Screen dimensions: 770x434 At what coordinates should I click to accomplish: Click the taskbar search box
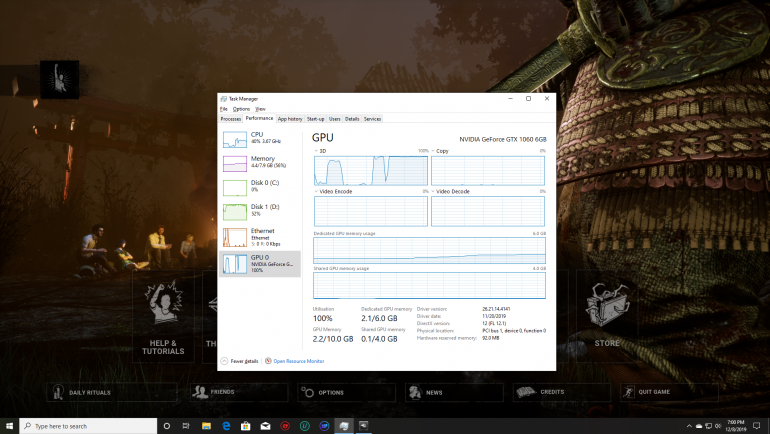coord(88,426)
